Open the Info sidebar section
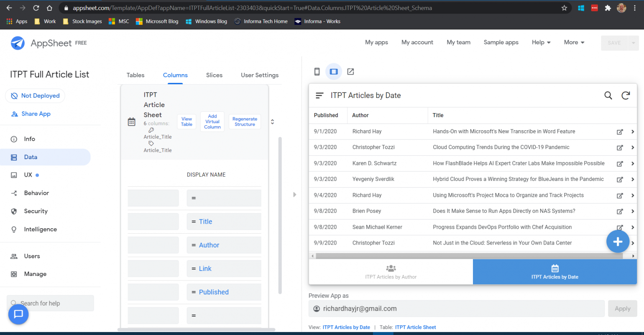Image resolution: width=644 pixels, height=335 pixels. tap(29, 139)
